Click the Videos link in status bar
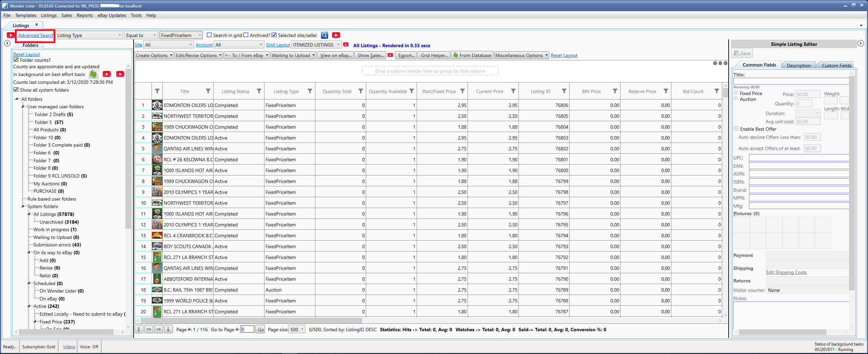 (x=69, y=347)
